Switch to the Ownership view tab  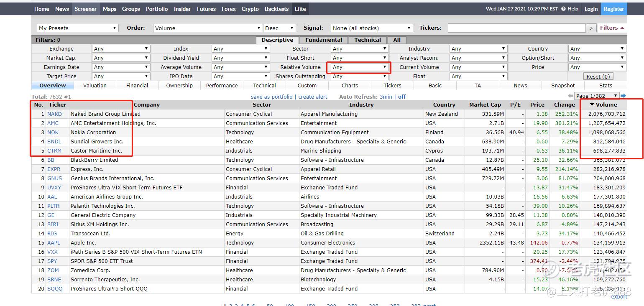[x=179, y=86]
